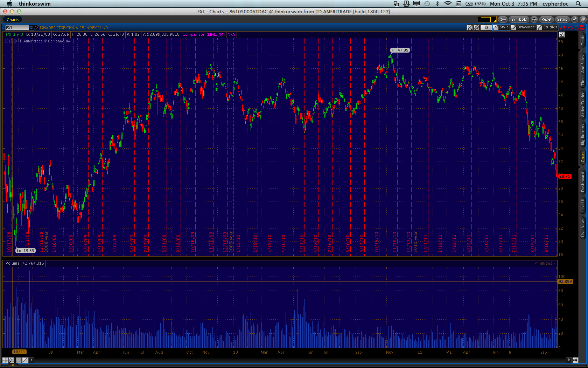
Task: Open the D timeframe aggregation button
Action: [x=486, y=27]
